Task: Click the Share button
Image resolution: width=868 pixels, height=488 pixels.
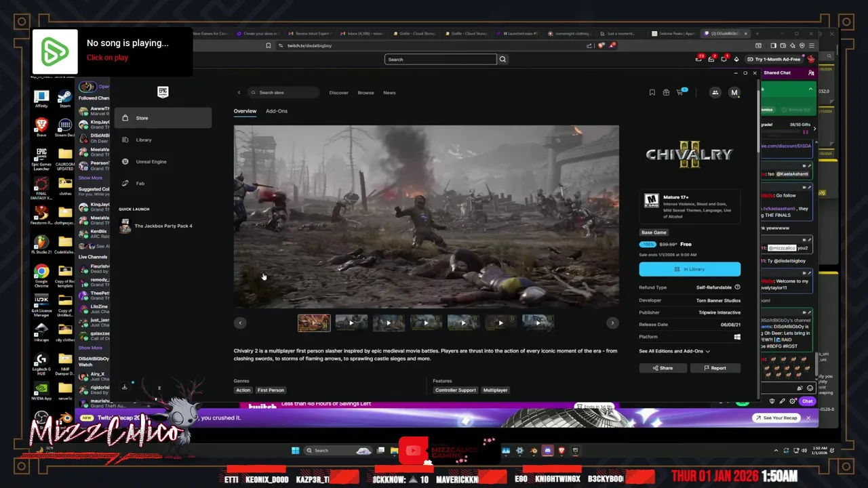Action: click(663, 368)
